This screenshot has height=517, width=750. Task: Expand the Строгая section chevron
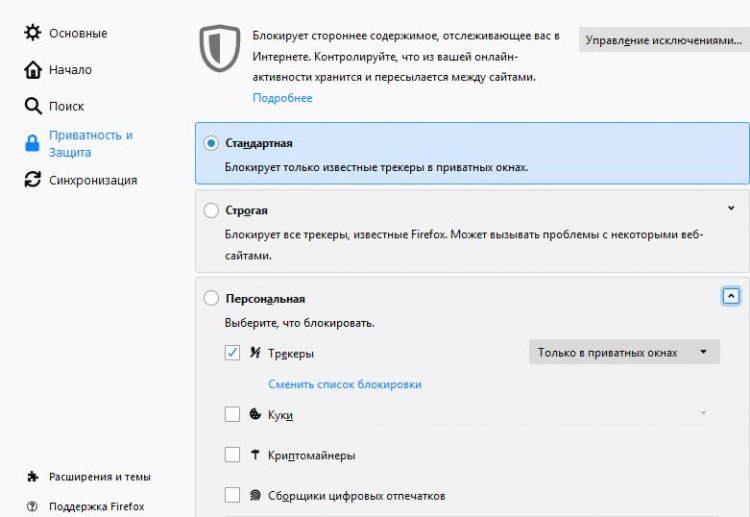[x=731, y=208]
